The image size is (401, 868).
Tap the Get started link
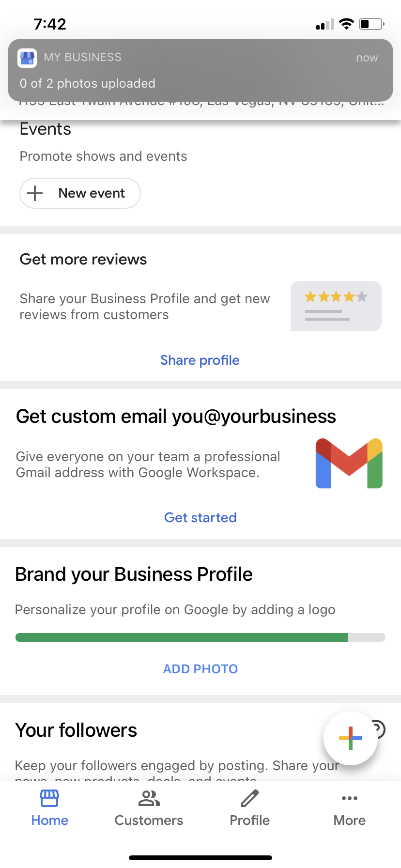[x=200, y=517]
